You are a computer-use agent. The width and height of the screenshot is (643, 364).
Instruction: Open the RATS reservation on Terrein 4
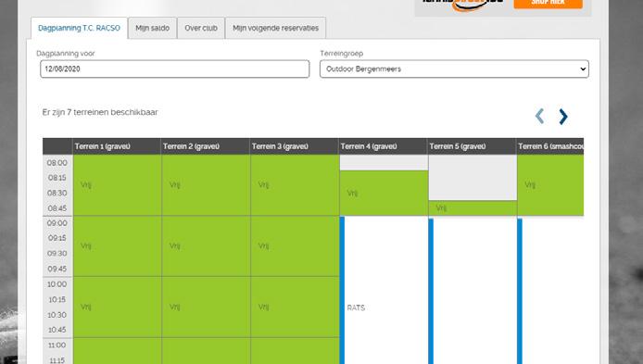384,307
